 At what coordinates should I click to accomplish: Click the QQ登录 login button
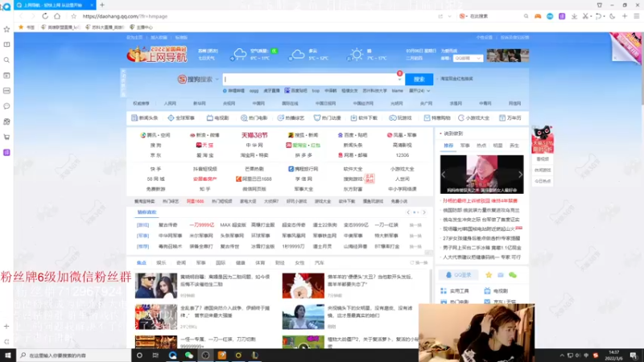pyautogui.click(x=458, y=275)
